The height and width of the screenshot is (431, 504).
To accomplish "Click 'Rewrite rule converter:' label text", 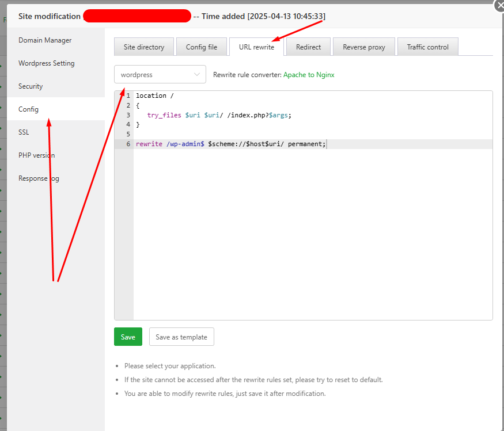I will (247, 75).
